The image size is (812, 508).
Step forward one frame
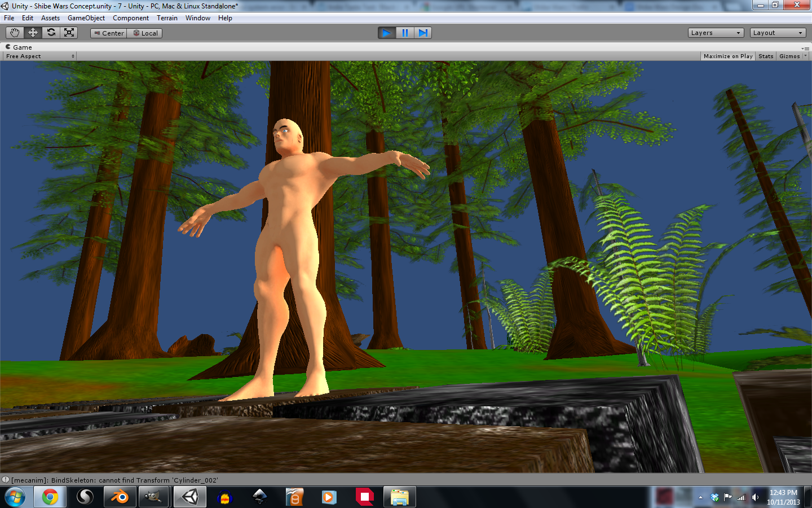[423, 33]
